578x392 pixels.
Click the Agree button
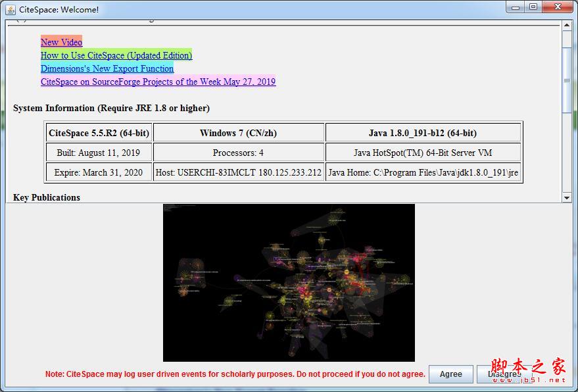[x=451, y=374]
